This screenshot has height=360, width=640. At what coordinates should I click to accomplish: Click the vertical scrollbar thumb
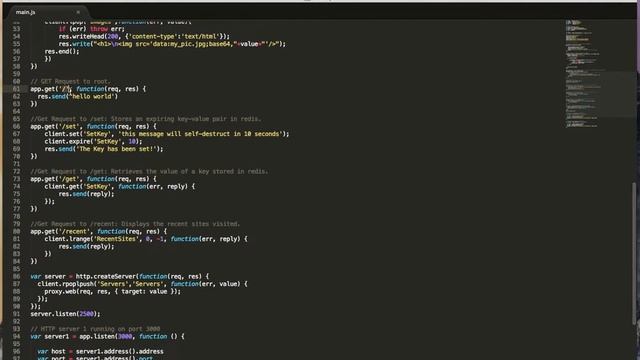[634, 253]
